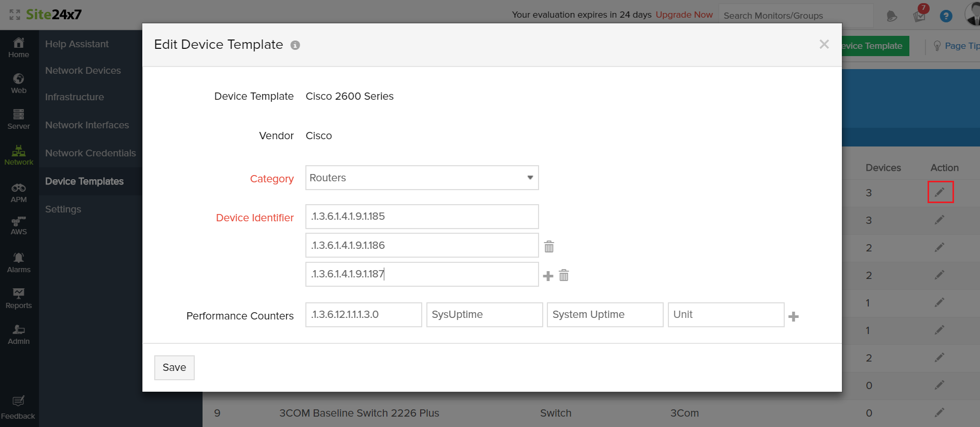Open the user profile avatar
Viewport: 980px width, 427px height.
972,14
